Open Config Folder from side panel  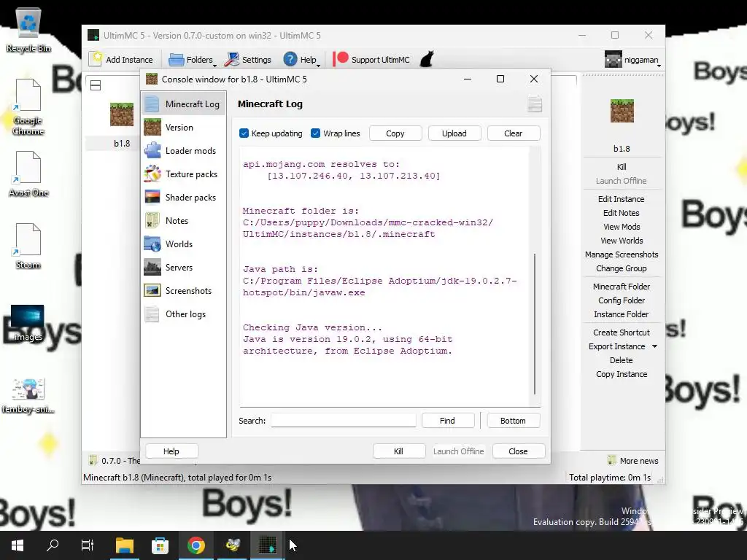click(622, 300)
